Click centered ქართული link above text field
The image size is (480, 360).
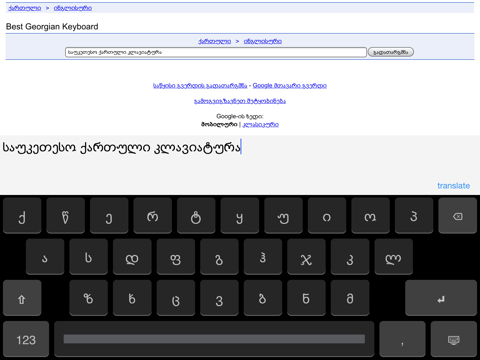[214, 41]
